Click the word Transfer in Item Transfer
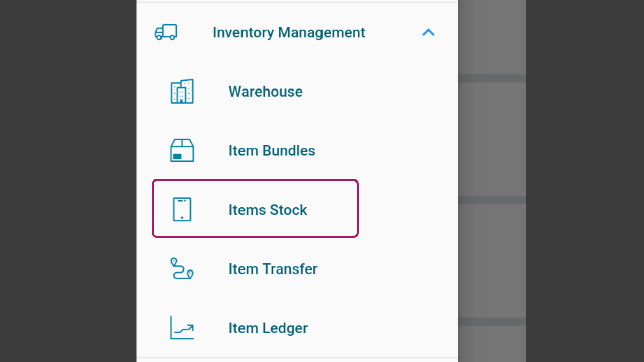Image resolution: width=644 pixels, height=362 pixels. tap(290, 269)
